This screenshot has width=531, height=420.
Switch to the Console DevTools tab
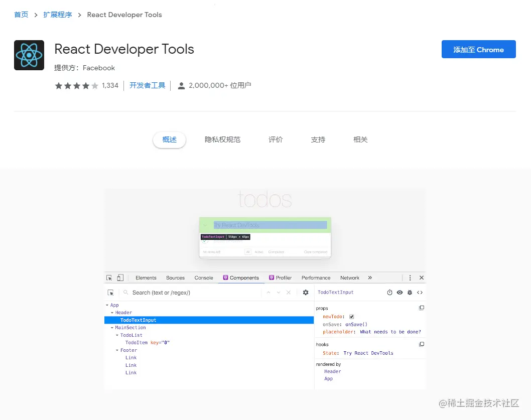click(x=204, y=278)
